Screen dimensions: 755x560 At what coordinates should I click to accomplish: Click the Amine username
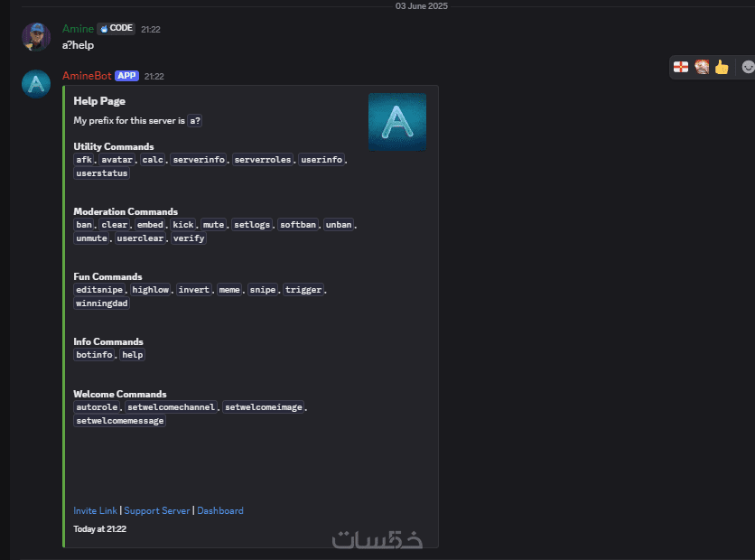[x=78, y=29]
